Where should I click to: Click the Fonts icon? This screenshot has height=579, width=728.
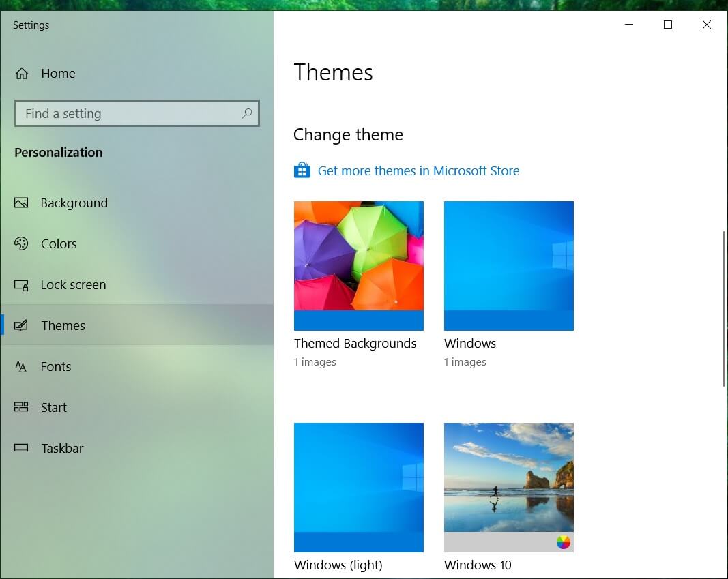tap(21, 366)
